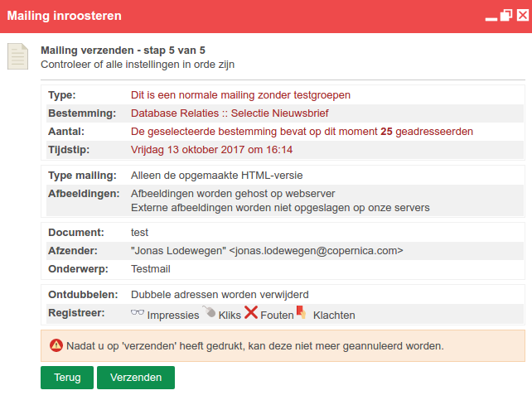
Task: Open Database Relaties :: Selectie Nieuwsbrief
Action: [230, 113]
